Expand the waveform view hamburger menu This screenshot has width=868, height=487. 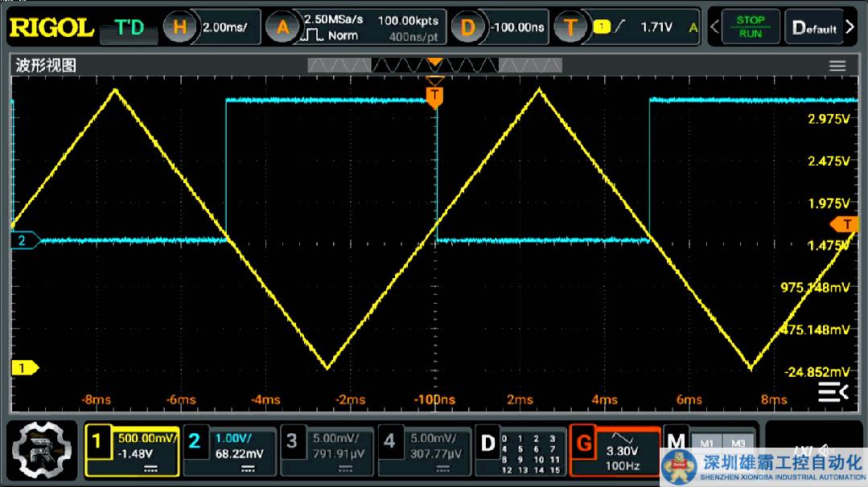click(x=837, y=66)
